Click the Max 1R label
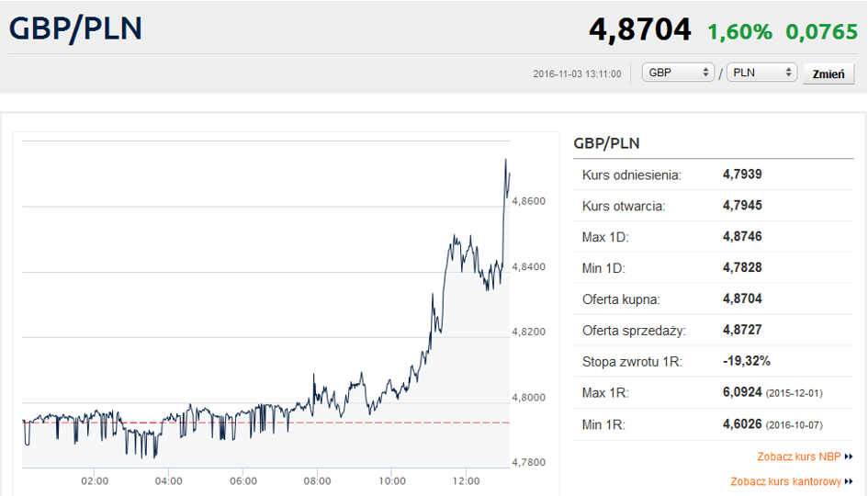 605,393
